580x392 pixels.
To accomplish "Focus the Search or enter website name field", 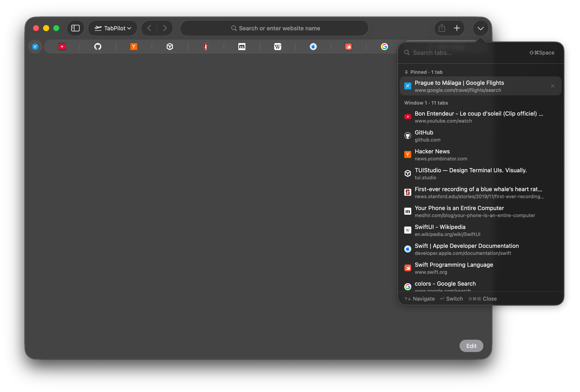I will 274,28.
